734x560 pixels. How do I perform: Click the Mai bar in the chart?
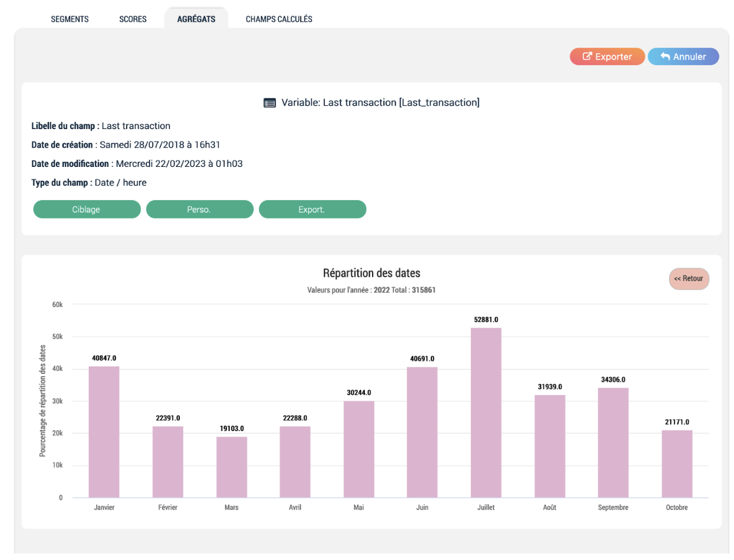(x=359, y=449)
